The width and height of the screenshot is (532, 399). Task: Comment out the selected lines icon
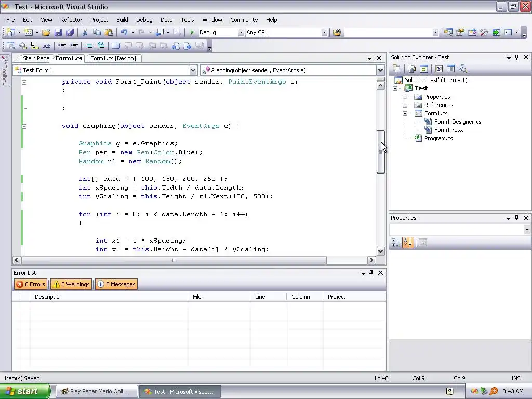(88, 46)
